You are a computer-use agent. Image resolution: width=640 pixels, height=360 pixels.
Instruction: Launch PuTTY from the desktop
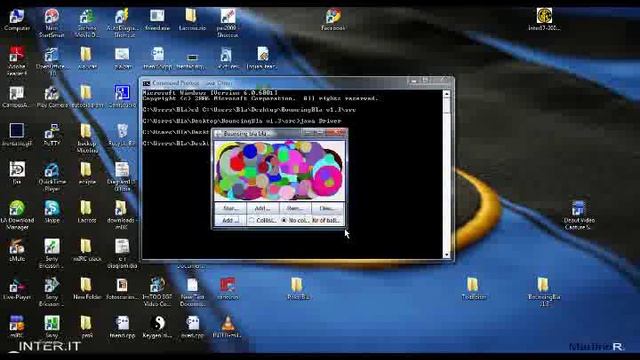52,135
